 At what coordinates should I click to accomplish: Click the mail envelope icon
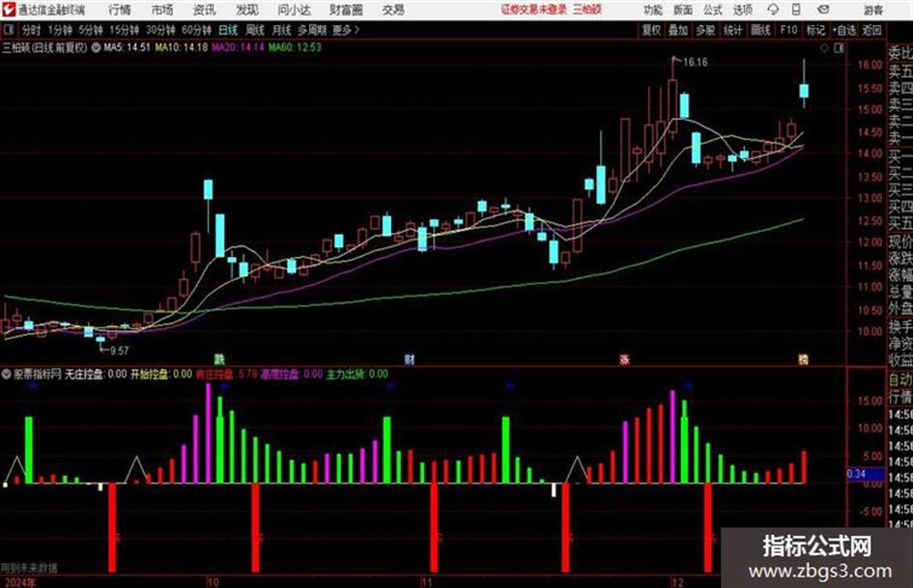point(823,10)
